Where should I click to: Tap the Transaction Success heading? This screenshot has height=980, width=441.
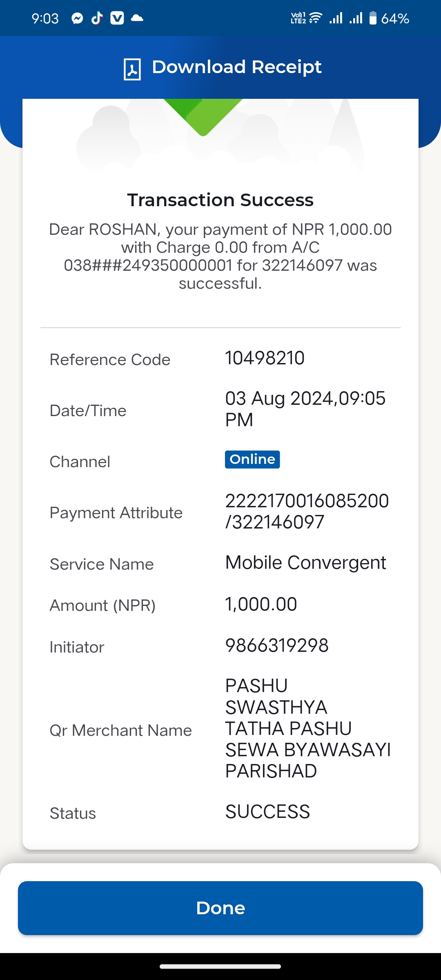coord(220,200)
